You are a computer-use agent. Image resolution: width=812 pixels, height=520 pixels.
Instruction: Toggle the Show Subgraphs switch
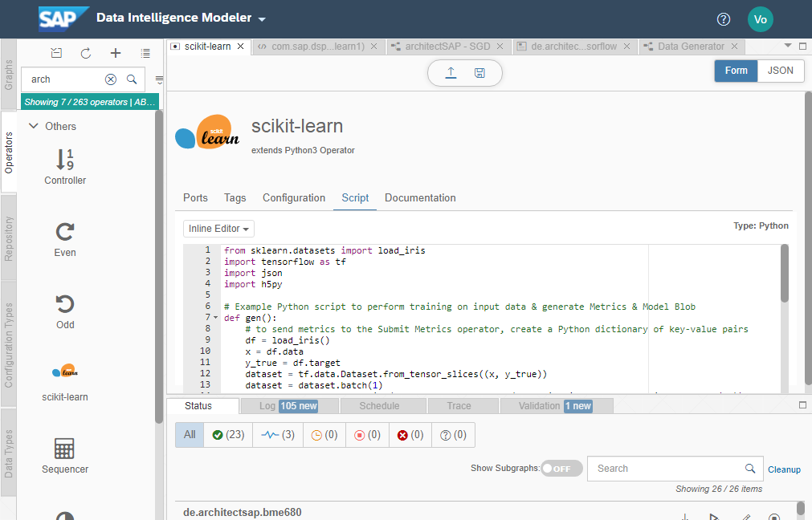click(x=561, y=469)
